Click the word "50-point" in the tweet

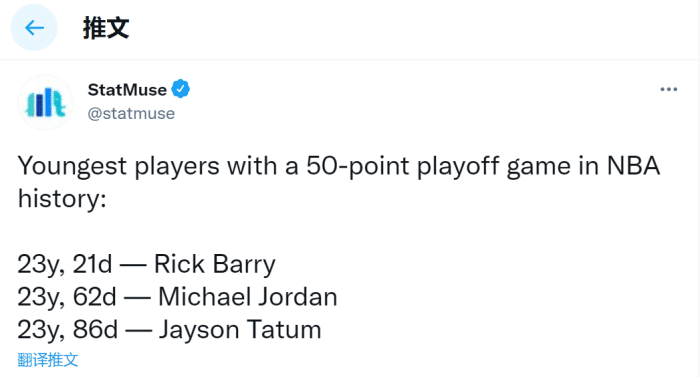click(x=358, y=167)
